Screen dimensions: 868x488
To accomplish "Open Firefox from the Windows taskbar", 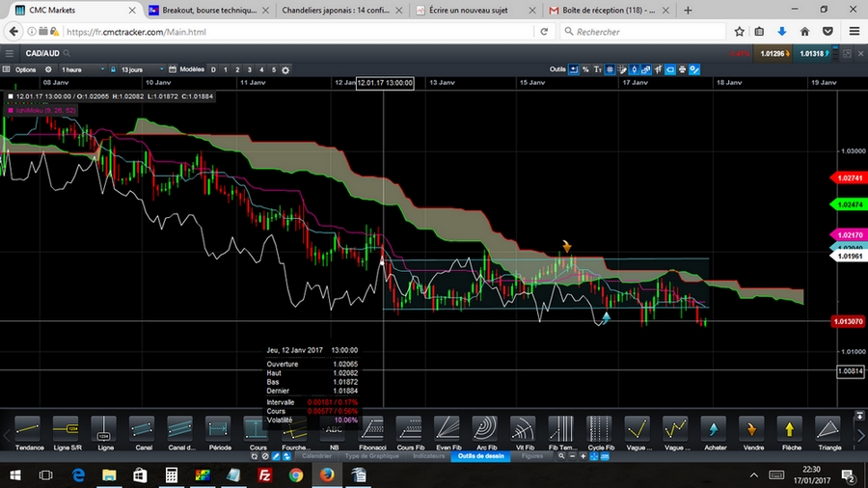I will pos(327,474).
